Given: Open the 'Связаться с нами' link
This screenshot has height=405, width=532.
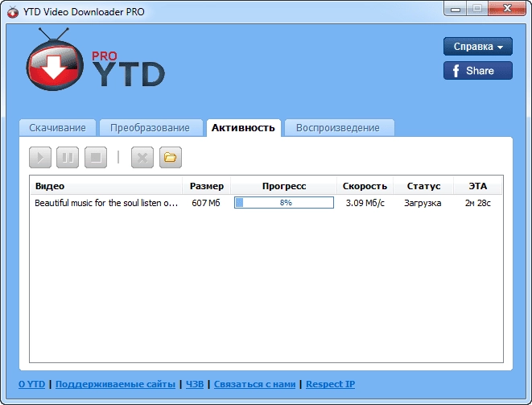Looking at the screenshot, I should coord(255,384).
